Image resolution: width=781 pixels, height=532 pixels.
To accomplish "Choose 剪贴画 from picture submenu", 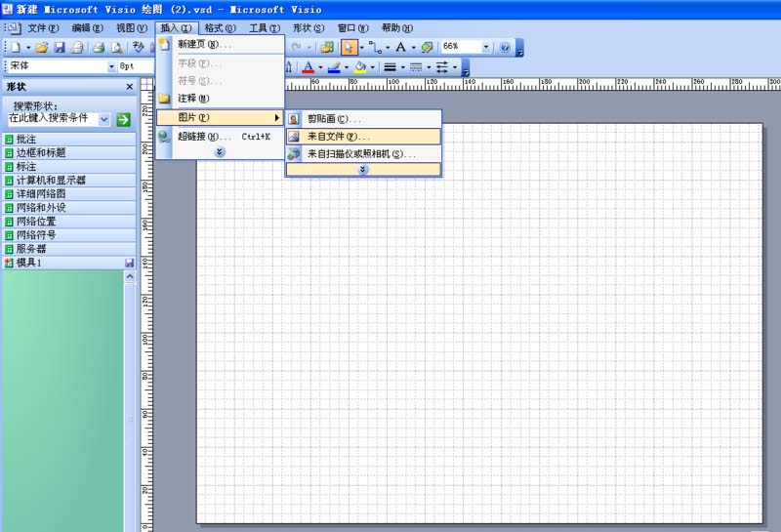I will (363, 119).
